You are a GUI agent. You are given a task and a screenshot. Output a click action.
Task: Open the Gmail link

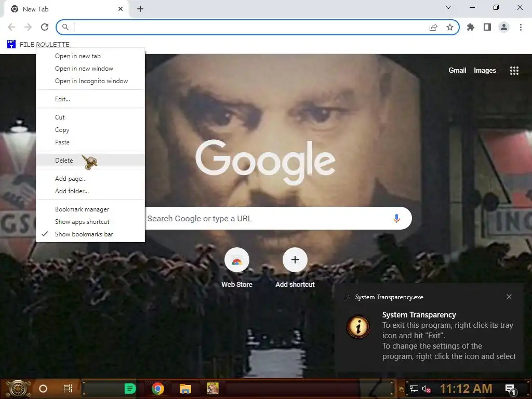(x=457, y=71)
